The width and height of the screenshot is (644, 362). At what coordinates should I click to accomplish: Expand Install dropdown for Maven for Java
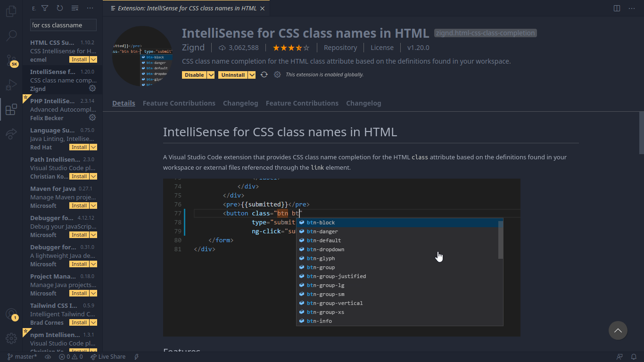coord(93,206)
